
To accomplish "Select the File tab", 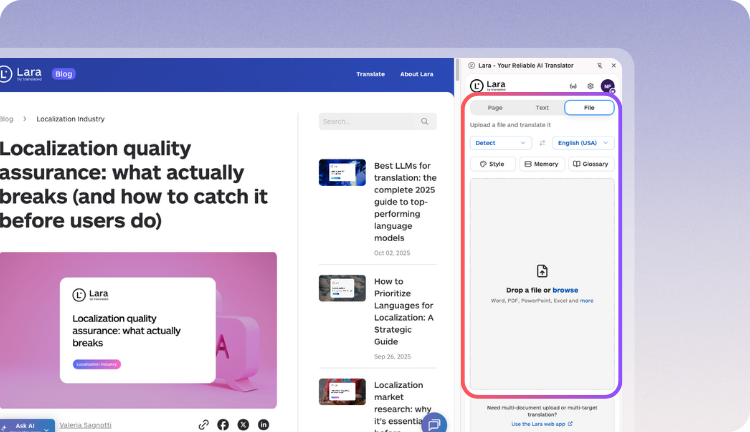I will coord(589,108).
